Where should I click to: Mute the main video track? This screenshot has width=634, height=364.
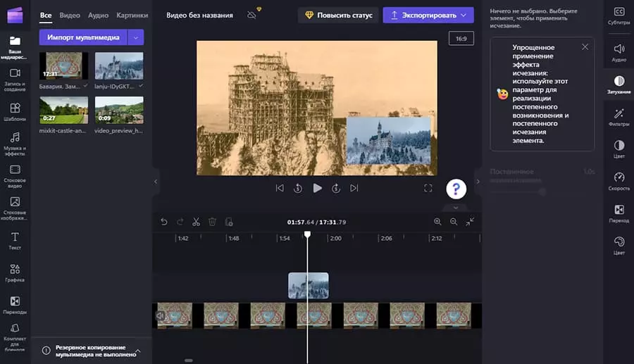click(x=160, y=317)
